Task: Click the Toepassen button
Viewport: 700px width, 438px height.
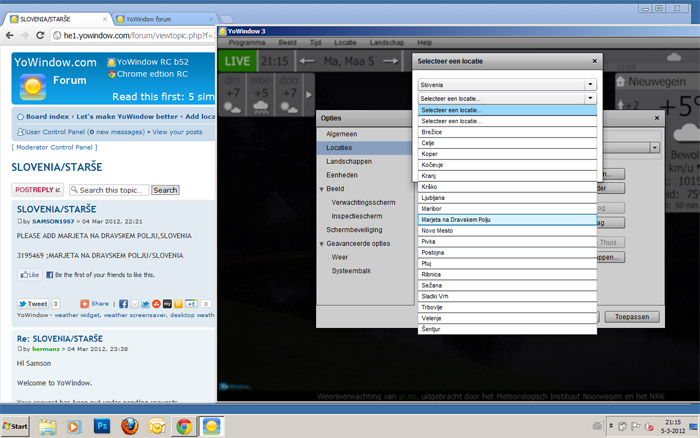Action: (632, 317)
